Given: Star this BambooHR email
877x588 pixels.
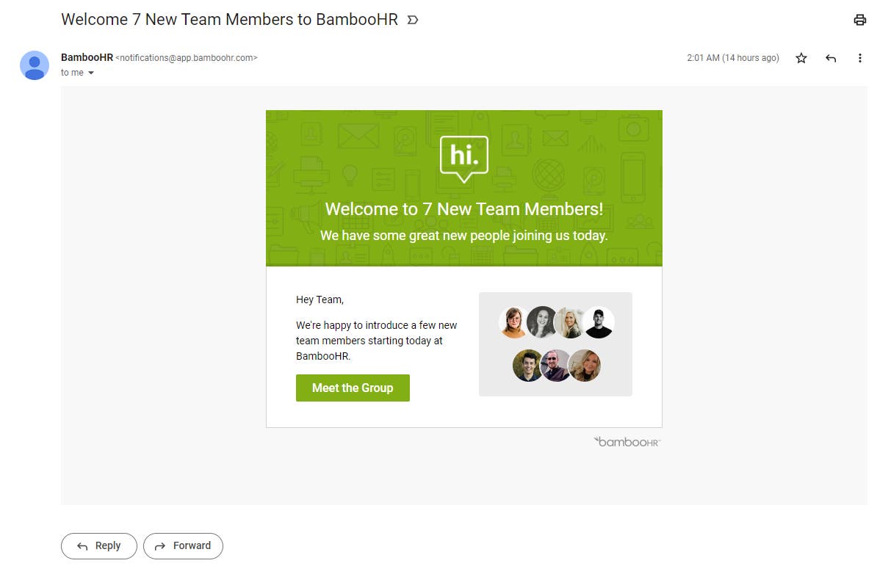Looking at the screenshot, I should click(x=801, y=58).
